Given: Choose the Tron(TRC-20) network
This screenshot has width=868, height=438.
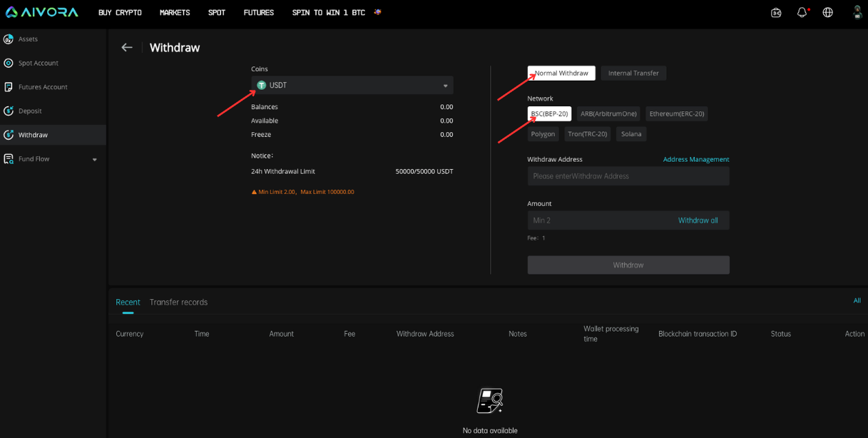Looking at the screenshot, I should [588, 133].
